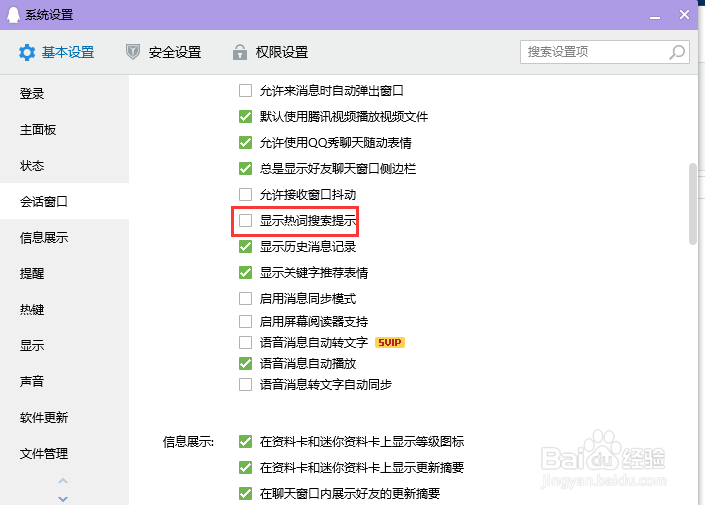This screenshot has width=705, height=505.
Task: Select 声音 in the sidebar
Action: [64, 381]
